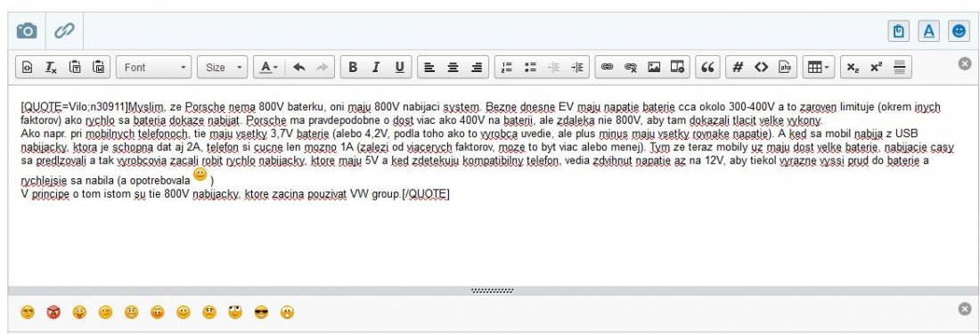The width and height of the screenshot is (980, 334).
Task: Click the HTML angle brackets icon
Action: [761, 68]
